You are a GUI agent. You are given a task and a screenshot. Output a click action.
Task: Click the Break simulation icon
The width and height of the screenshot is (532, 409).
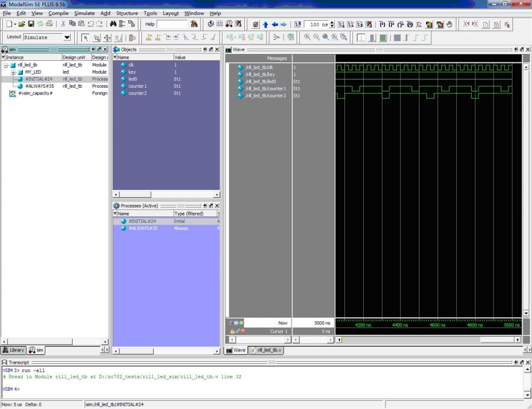[238, 24]
